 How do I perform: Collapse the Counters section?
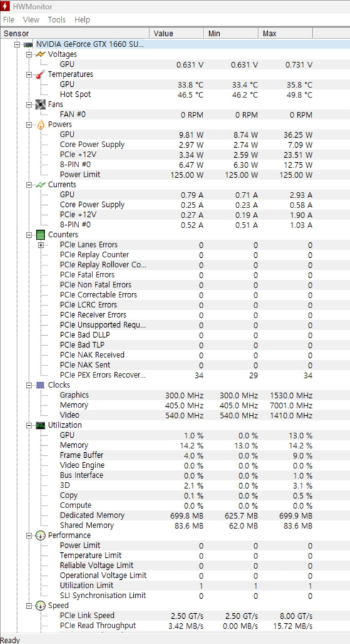coord(29,235)
